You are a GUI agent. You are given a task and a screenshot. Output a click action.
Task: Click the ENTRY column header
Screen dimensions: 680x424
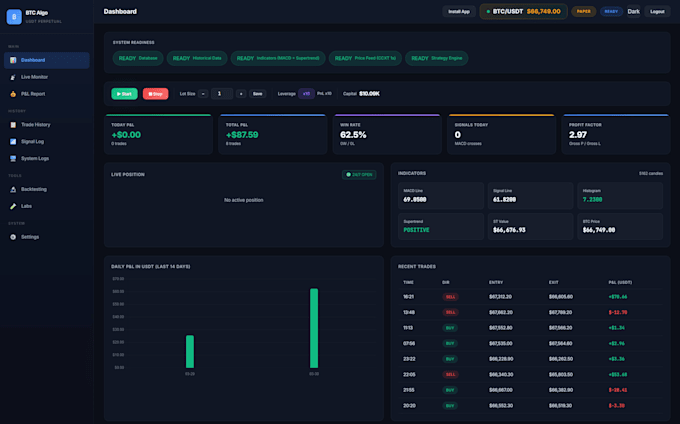click(496, 283)
